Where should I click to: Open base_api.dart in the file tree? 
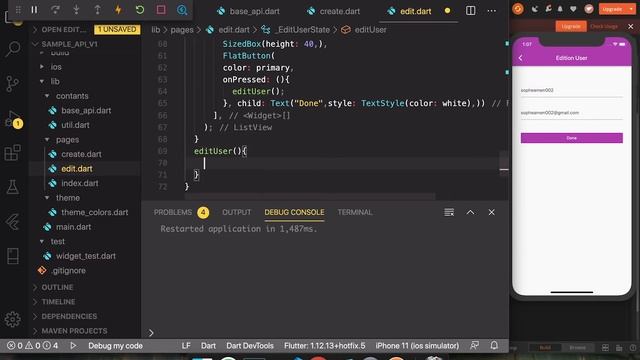tap(86, 111)
